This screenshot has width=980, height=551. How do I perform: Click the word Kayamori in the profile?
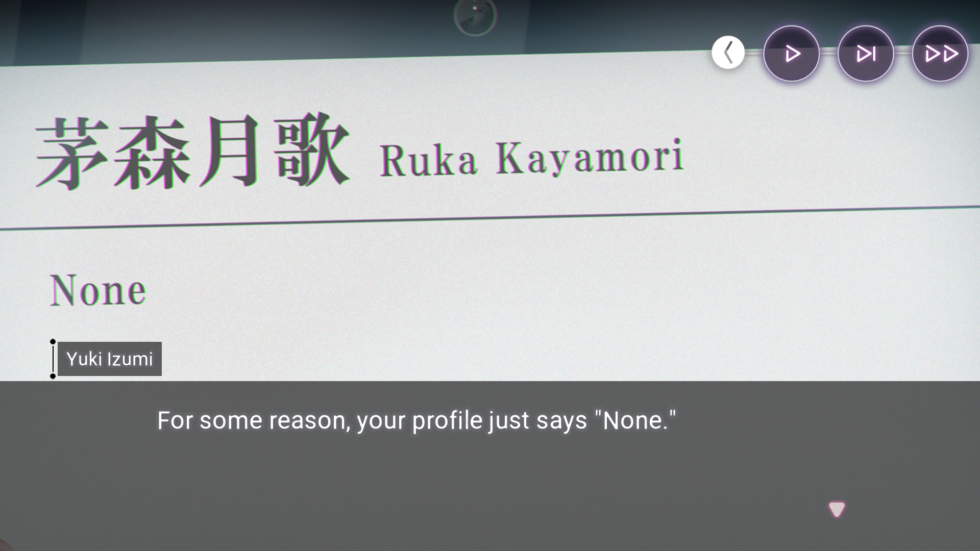pos(590,157)
